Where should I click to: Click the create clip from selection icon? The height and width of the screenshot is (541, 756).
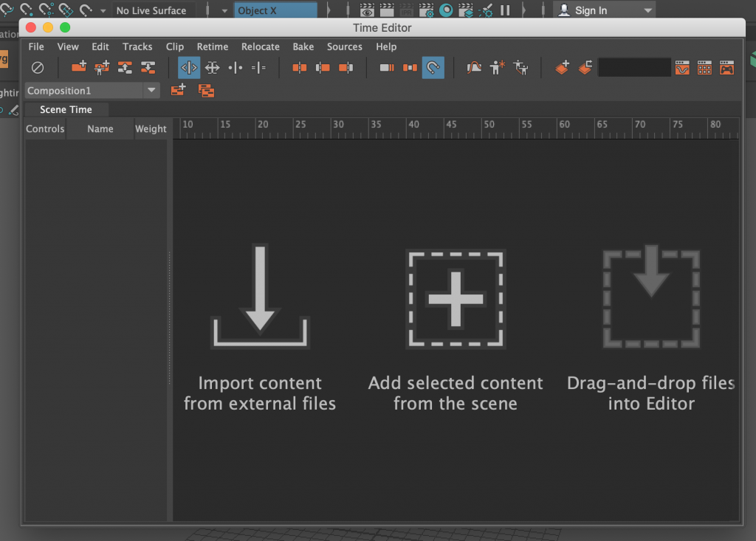(x=78, y=67)
